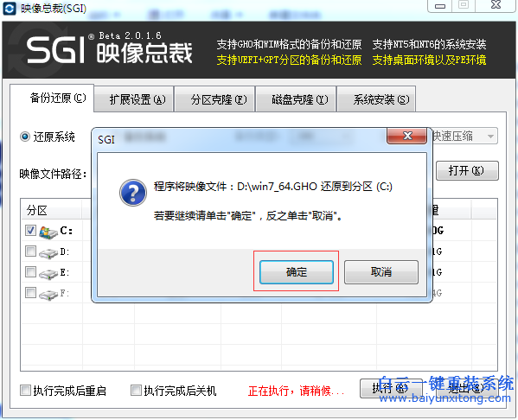This screenshot has height=420, width=518.
Task: Click the SGI app icon in title bar
Action: 10,9
